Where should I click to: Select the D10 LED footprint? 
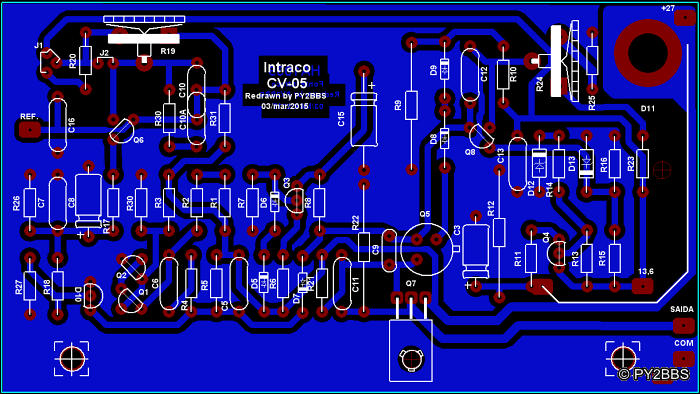coord(93,295)
